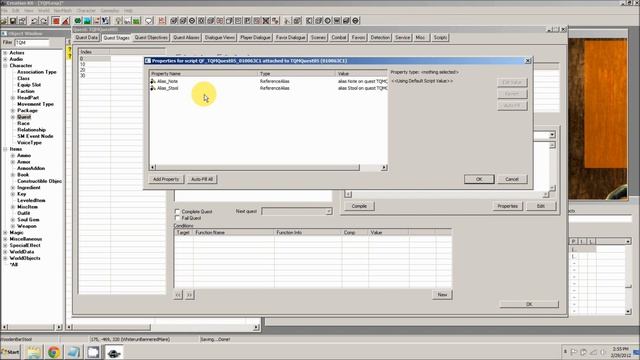Click the Auto-Fill All button
The height and width of the screenshot is (360, 640).
pos(202,179)
